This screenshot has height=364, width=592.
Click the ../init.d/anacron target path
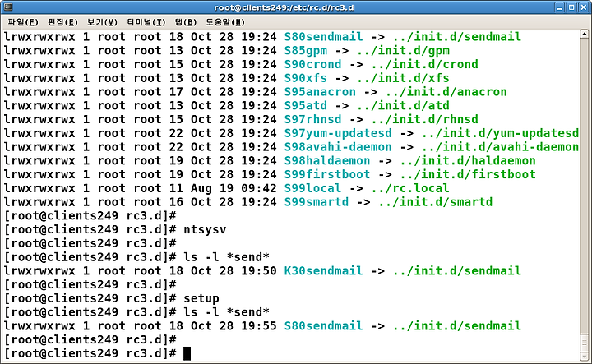[446, 92]
